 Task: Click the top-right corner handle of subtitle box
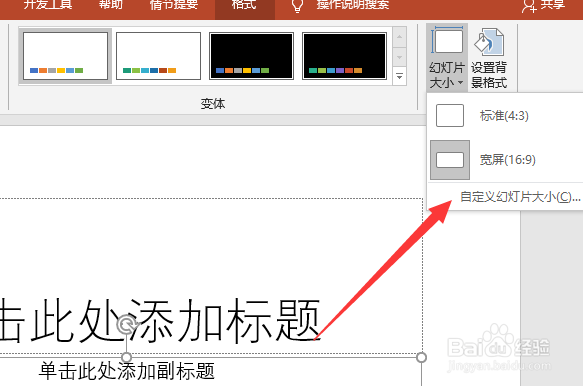point(421,357)
